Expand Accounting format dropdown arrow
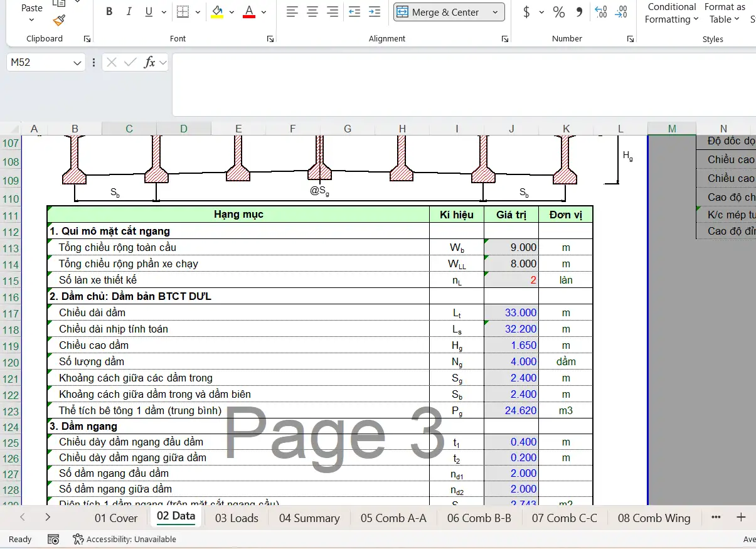 541,12
